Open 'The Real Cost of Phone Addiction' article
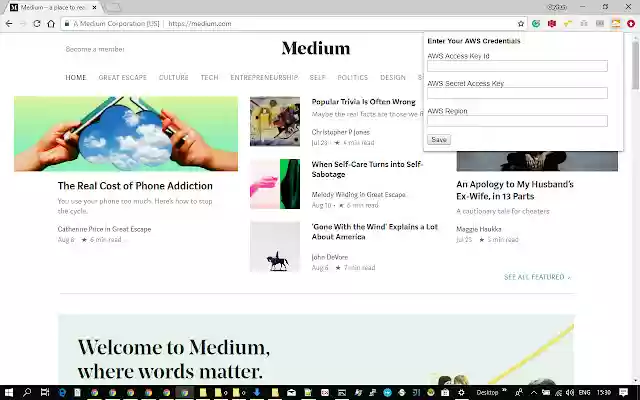Image resolution: width=640 pixels, height=400 pixels. [x=135, y=186]
